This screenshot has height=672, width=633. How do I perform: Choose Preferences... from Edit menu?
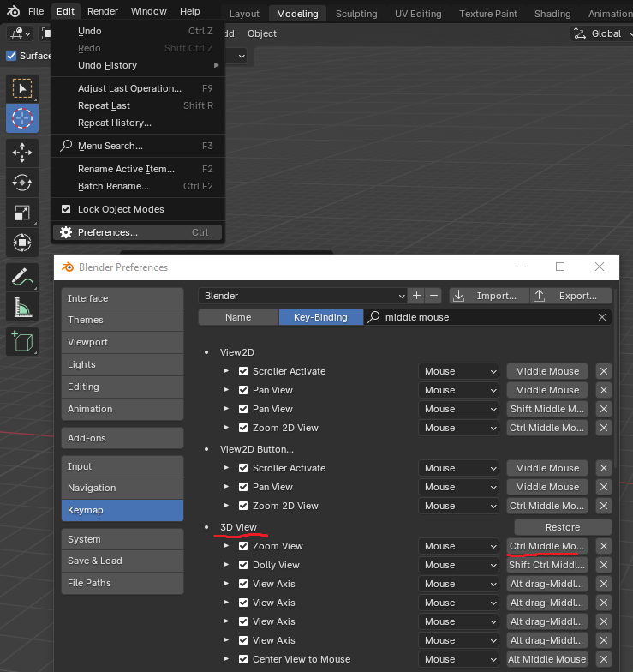tap(138, 232)
